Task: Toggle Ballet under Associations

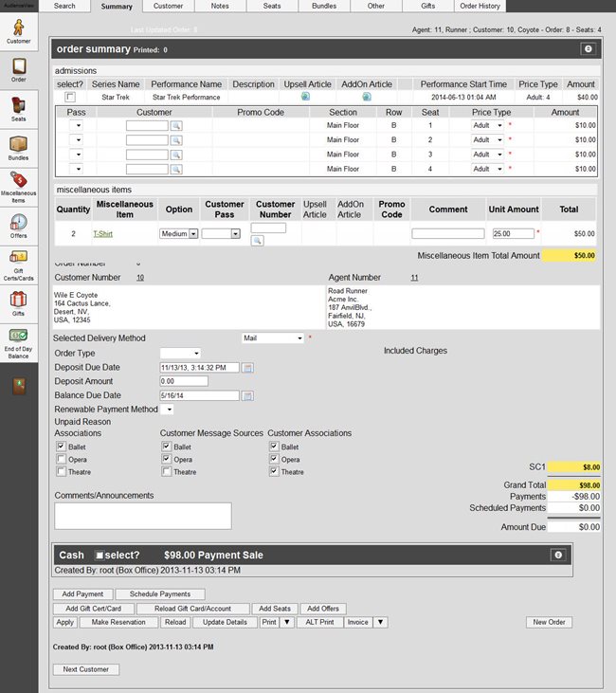Action: tap(62, 447)
